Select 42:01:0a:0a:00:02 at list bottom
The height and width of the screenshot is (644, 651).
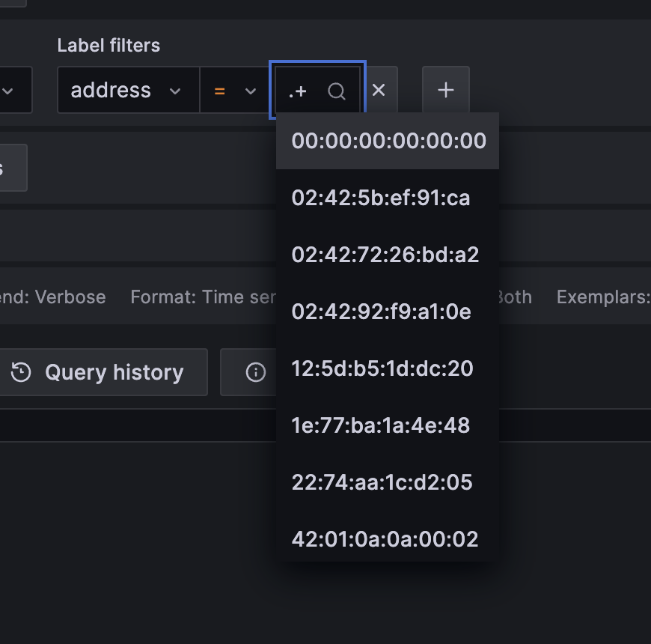(x=385, y=538)
